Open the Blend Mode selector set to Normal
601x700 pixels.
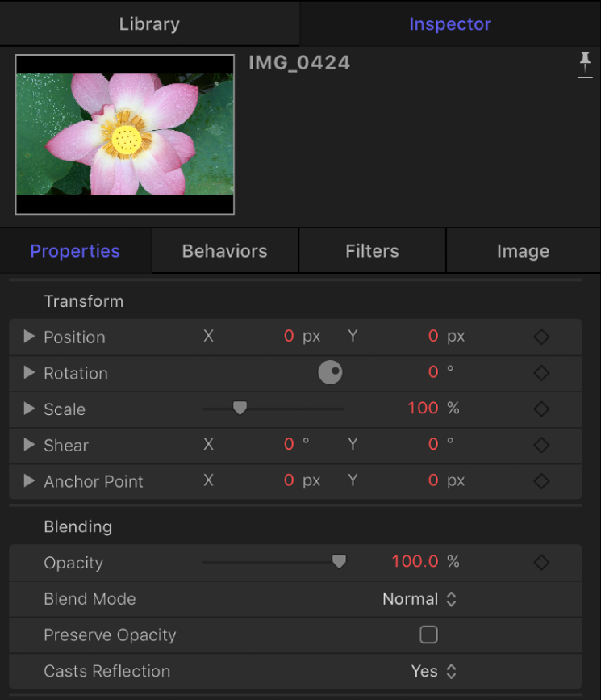(419, 598)
